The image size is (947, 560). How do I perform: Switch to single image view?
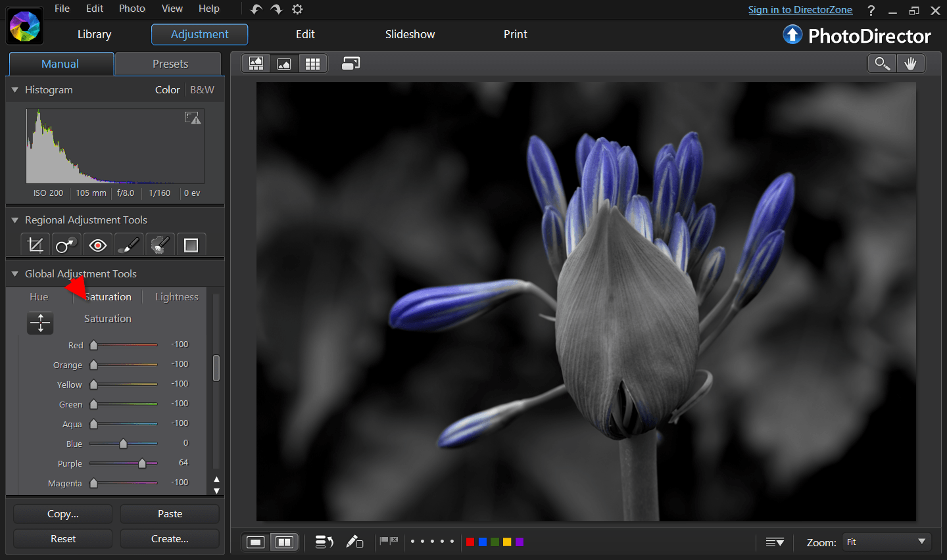(256, 542)
